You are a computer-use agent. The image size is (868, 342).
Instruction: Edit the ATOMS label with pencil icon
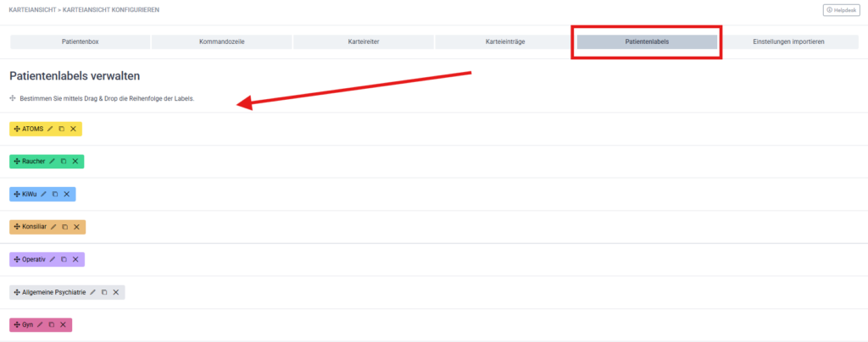[x=50, y=129]
